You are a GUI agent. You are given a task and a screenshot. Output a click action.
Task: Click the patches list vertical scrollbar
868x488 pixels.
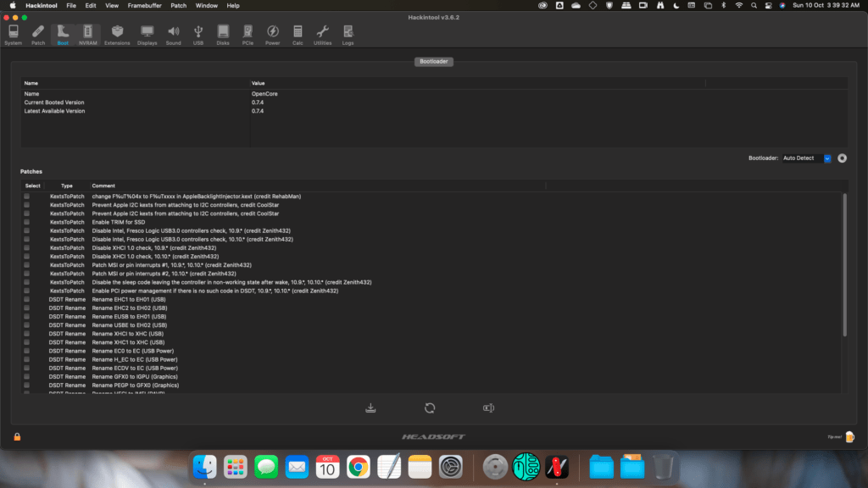point(844,265)
